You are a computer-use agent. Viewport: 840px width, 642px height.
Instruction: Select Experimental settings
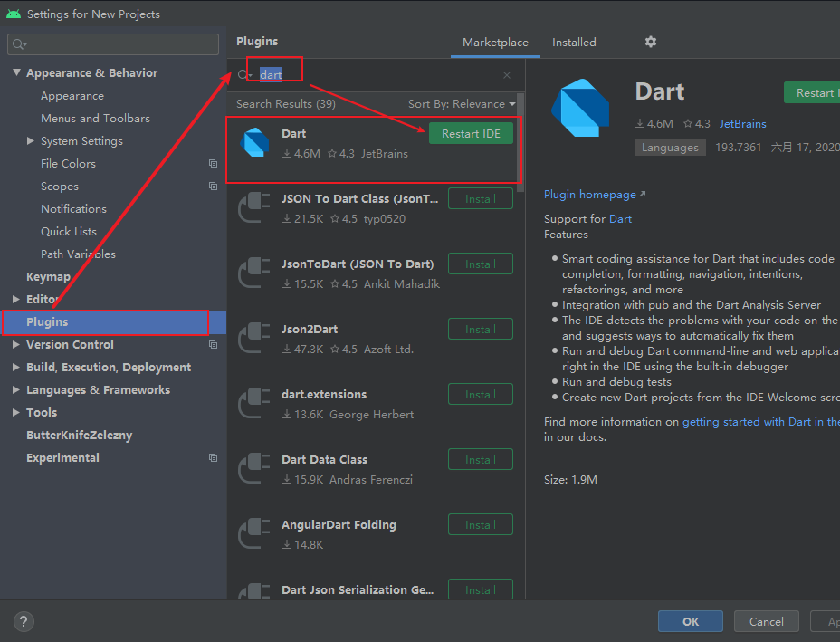click(62, 457)
